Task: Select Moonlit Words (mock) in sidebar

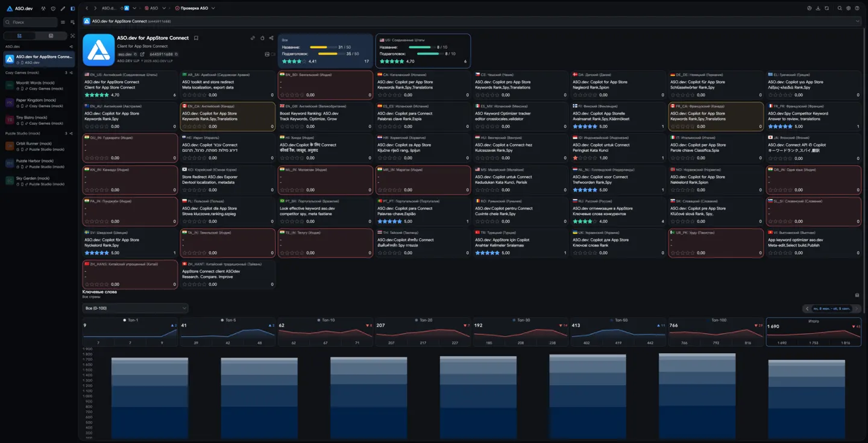Action: point(39,85)
